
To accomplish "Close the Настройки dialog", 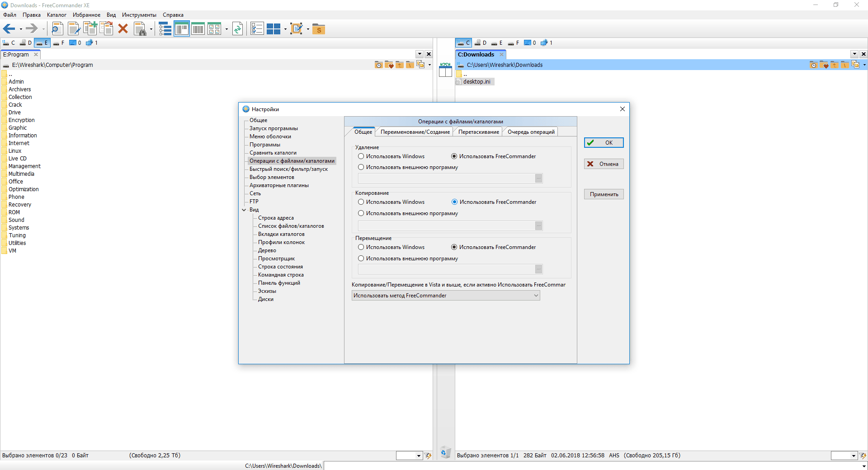I will pos(623,109).
